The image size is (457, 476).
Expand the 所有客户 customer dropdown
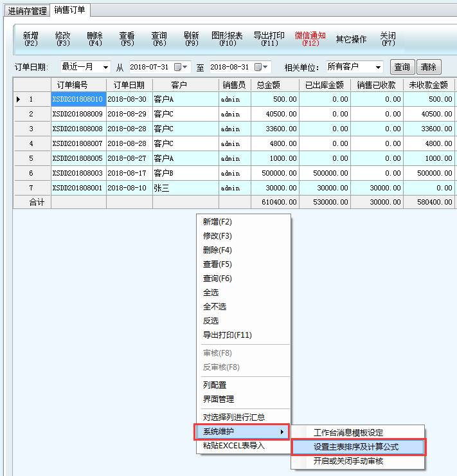click(377, 67)
